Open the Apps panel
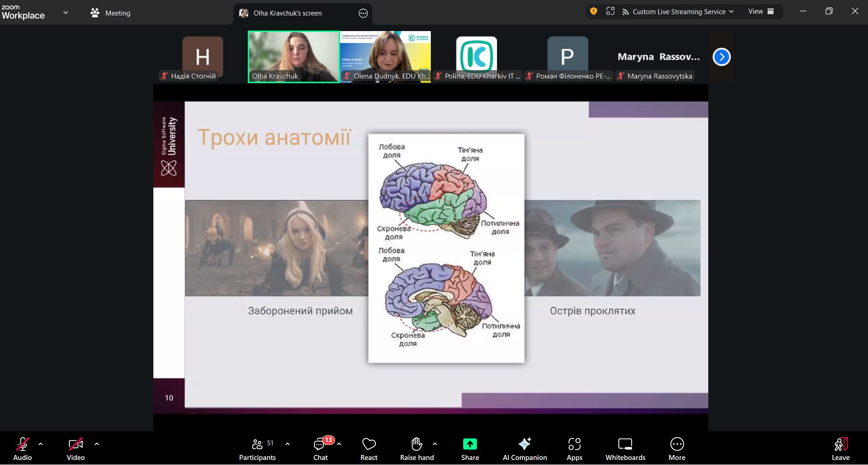Screen dimensions: 868x465 point(574,449)
